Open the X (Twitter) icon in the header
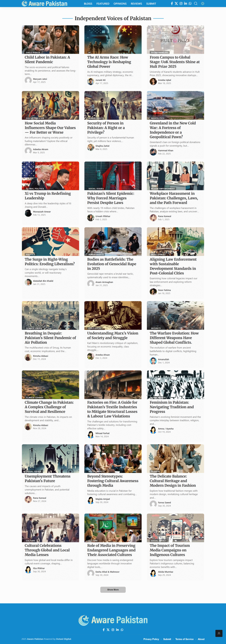Image resolution: width=226 pixels, height=644 pixels. 176,4
